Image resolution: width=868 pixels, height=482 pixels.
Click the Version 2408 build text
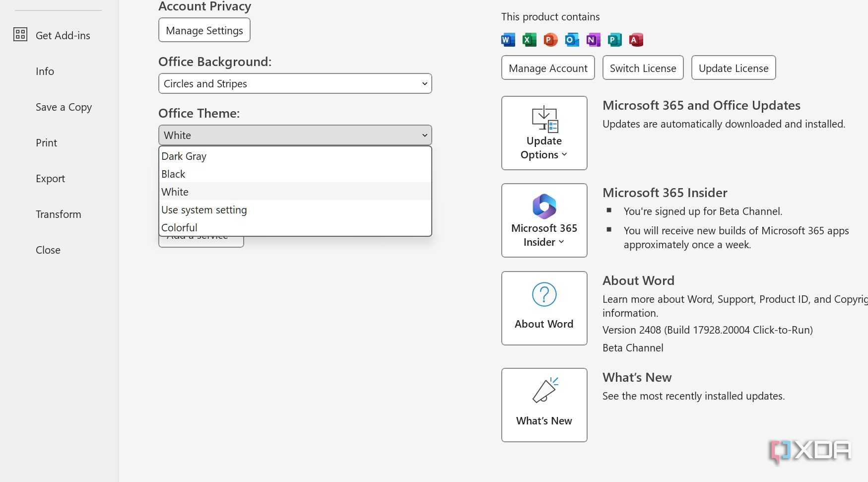[708, 330]
